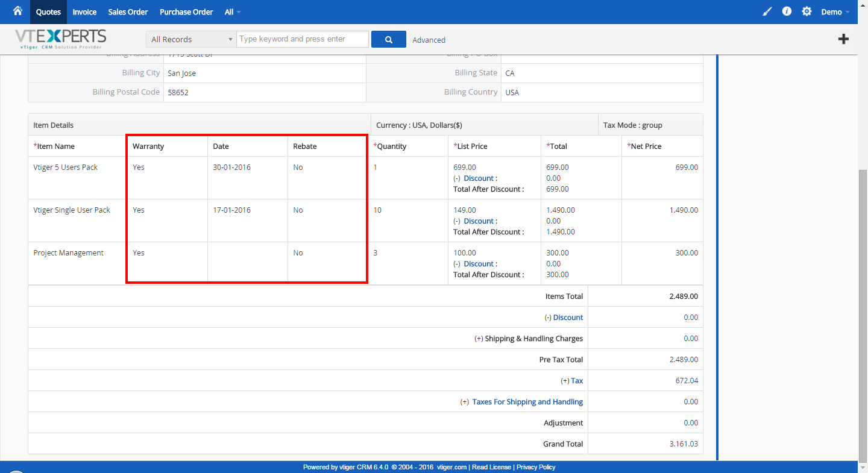This screenshot has height=473, width=868.
Task: Focus the keyword search field
Action: coord(303,39)
